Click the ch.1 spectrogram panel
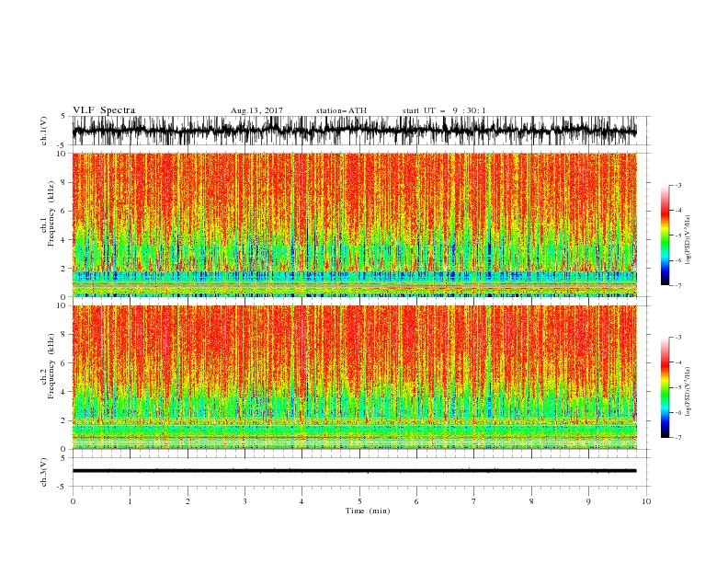728x563 pixels. (354, 224)
